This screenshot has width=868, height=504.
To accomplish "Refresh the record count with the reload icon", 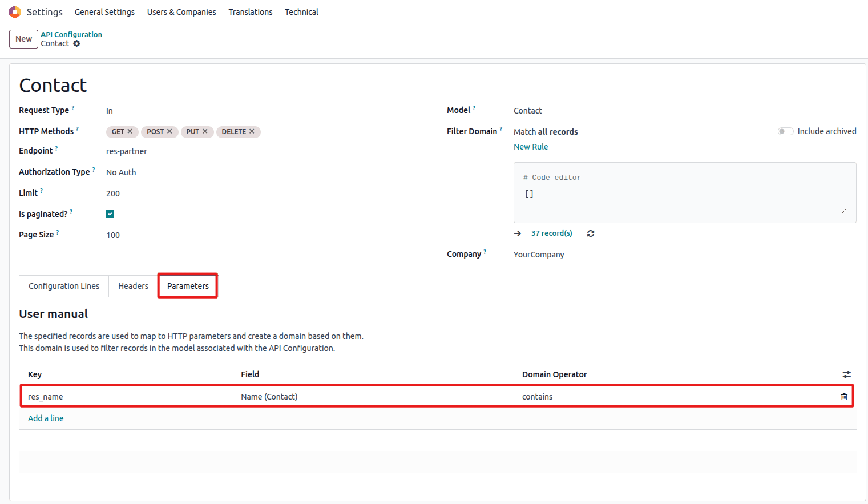I will [x=591, y=233].
